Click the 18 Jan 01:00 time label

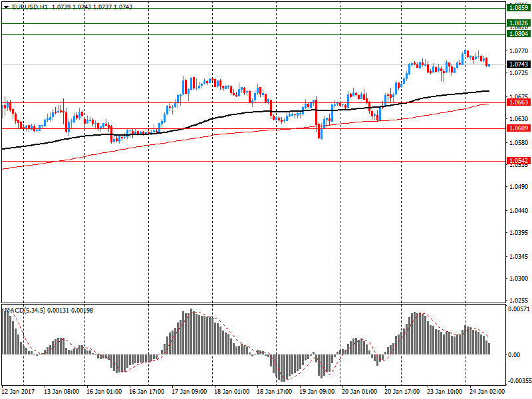click(x=231, y=391)
